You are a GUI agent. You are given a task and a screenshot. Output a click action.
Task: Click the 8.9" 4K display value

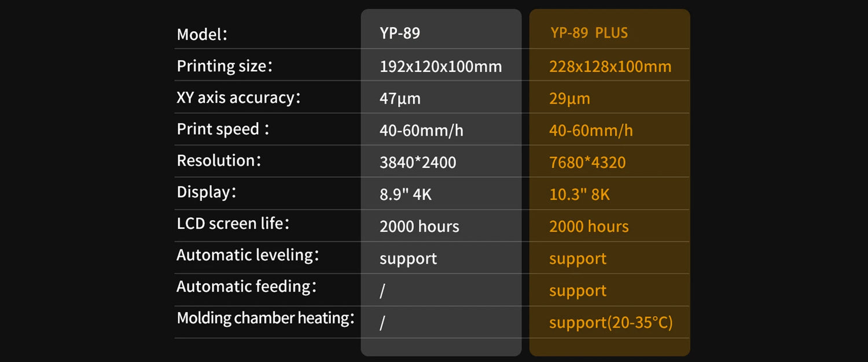406,195
